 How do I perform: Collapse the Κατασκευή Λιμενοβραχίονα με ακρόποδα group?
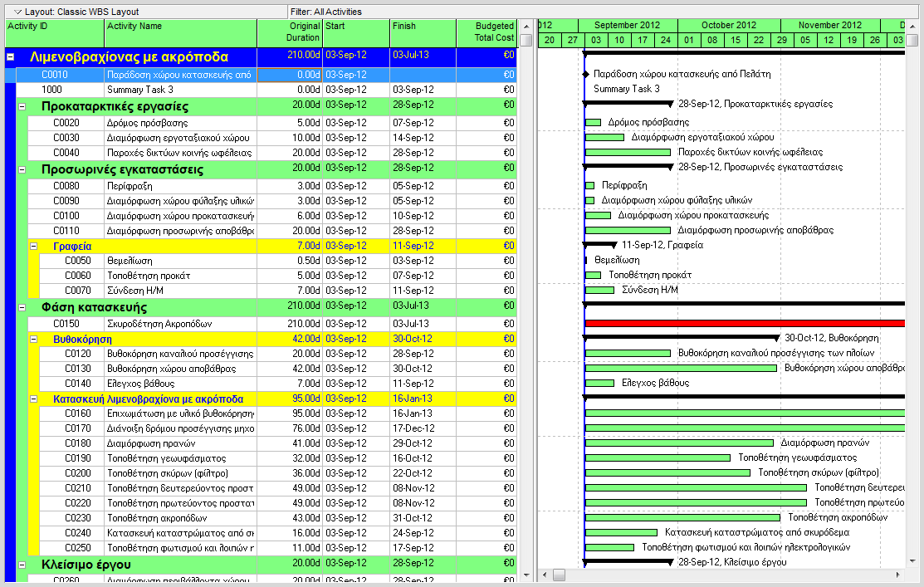coord(33,399)
